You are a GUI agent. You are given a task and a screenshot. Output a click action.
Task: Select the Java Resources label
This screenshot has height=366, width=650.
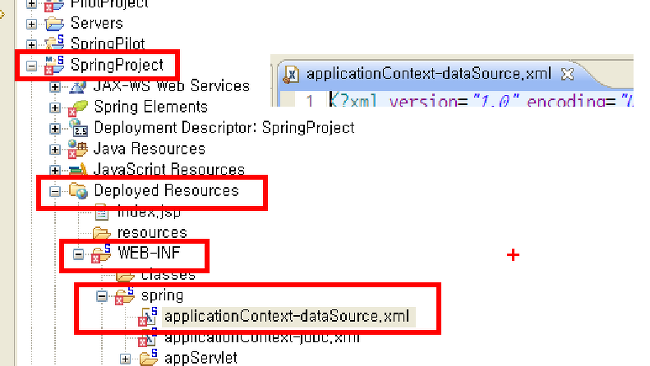[x=149, y=148]
